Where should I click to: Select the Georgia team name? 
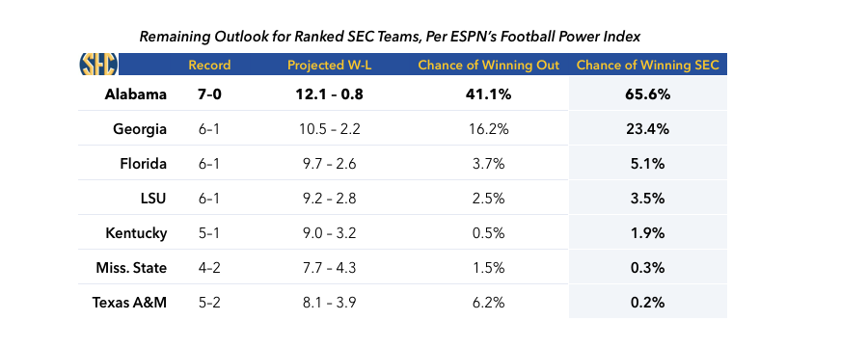(140, 129)
